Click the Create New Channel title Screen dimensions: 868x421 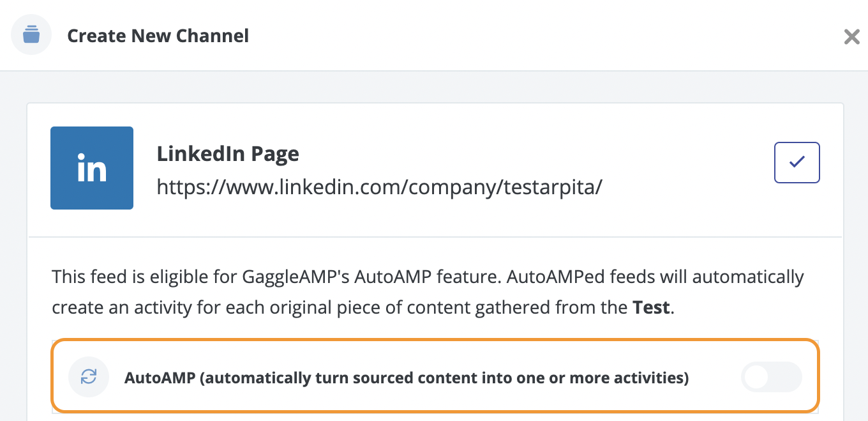[x=158, y=36]
